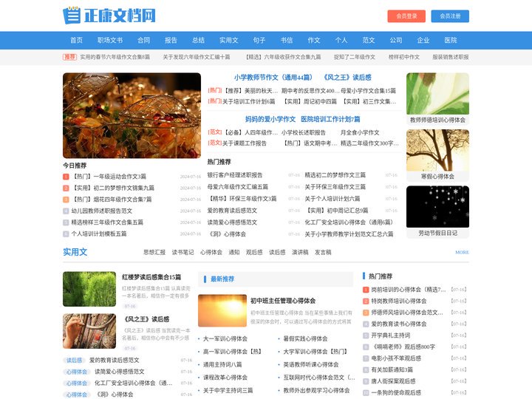532x399 pixels.
Task: Open 通用主持词八篇 link
Action: point(222,364)
